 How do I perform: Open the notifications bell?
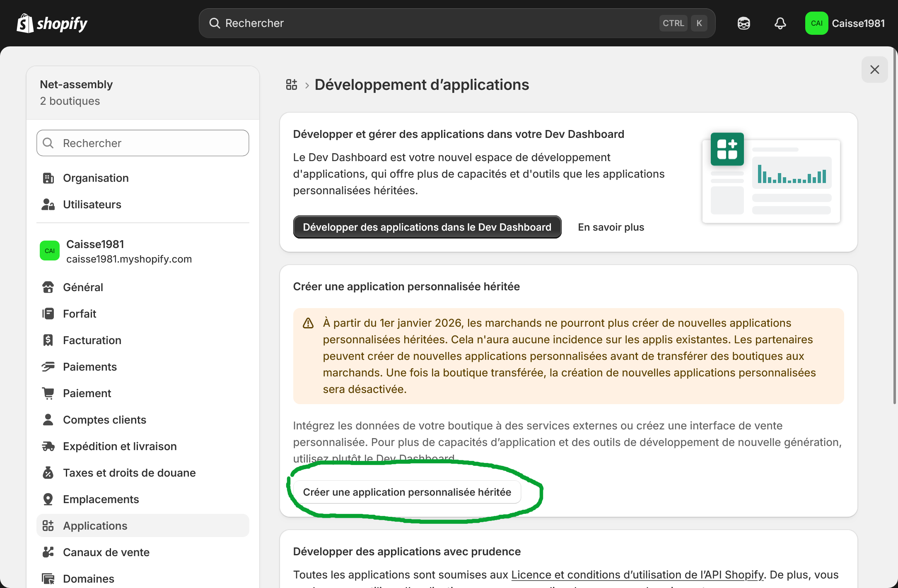[780, 23]
